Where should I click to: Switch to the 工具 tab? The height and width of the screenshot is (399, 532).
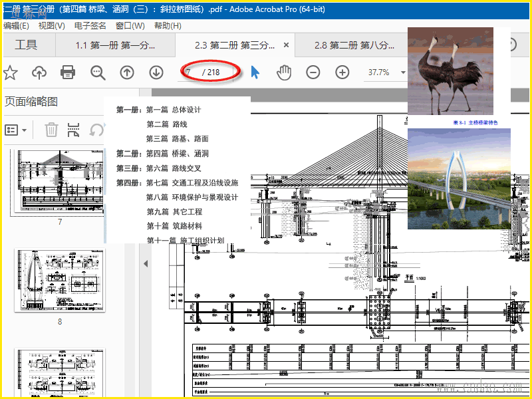(26, 45)
